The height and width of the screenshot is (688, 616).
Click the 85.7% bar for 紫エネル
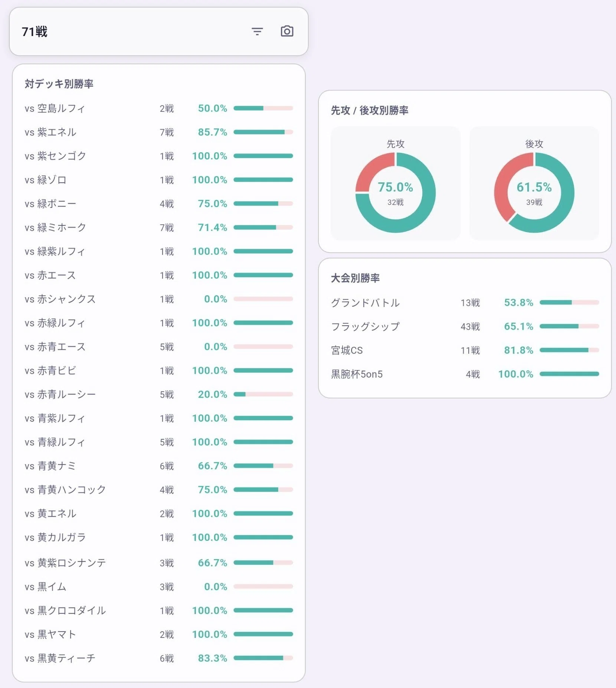(263, 132)
